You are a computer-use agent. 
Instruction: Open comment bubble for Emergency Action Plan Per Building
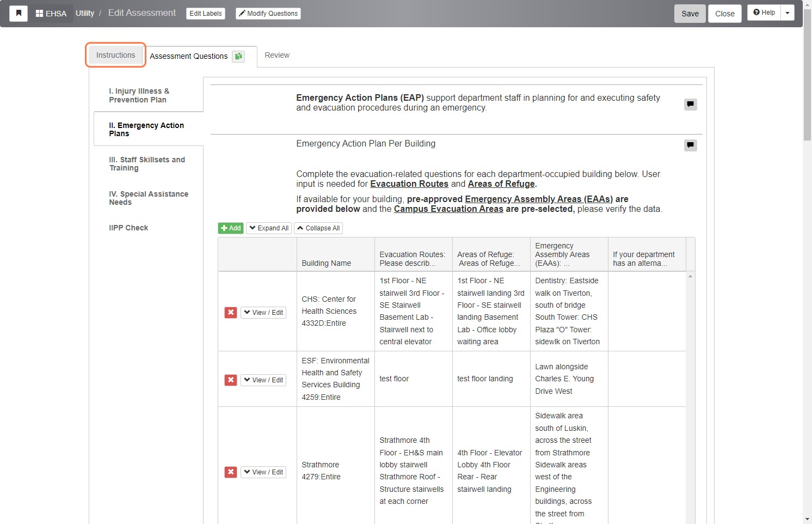pyautogui.click(x=690, y=145)
